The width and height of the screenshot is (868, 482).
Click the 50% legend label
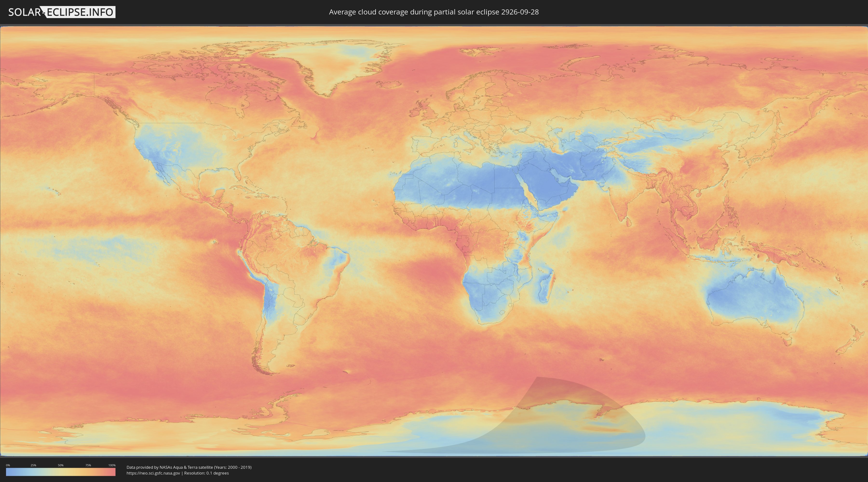[61, 465]
